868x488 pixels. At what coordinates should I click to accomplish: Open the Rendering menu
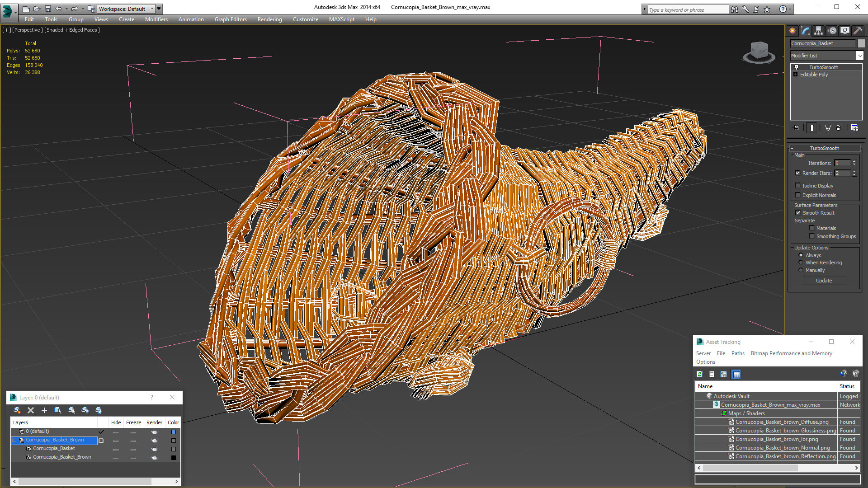(x=269, y=19)
